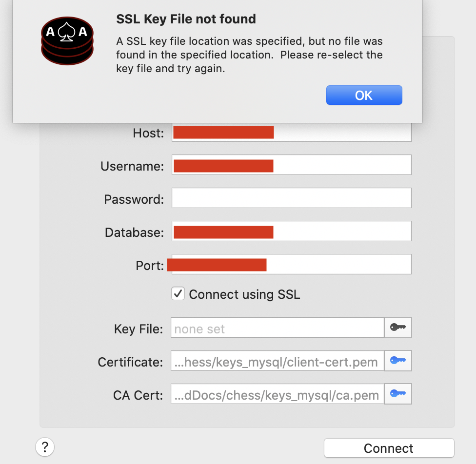Screen dimensions: 476x464
Task: Select the Username field
Action: coord(291,165)
